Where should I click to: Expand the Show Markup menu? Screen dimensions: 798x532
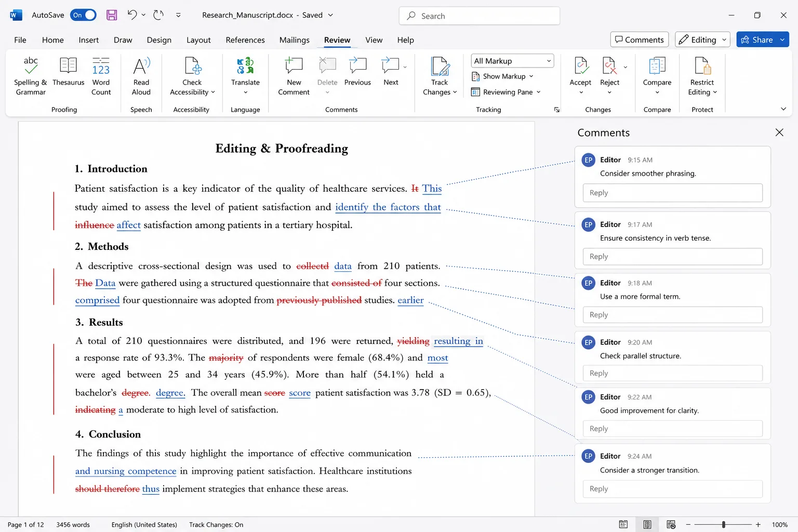pyautogui.click(x=502, y=76)
